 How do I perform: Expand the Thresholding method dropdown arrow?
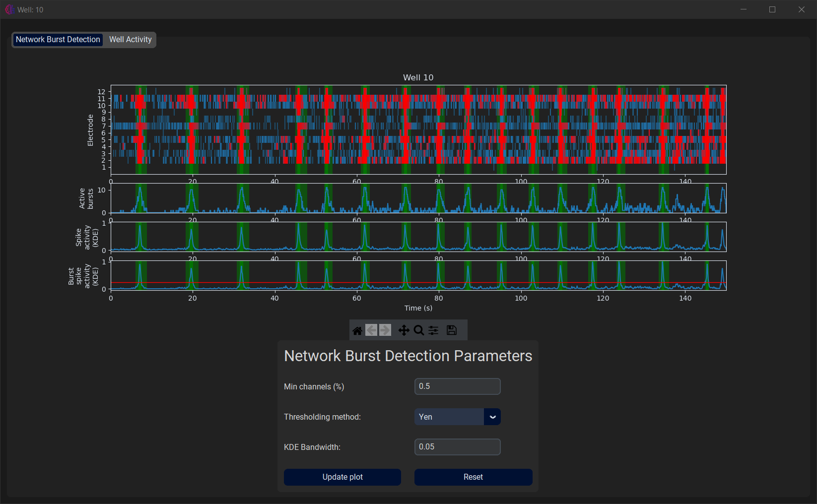point(492,417)
